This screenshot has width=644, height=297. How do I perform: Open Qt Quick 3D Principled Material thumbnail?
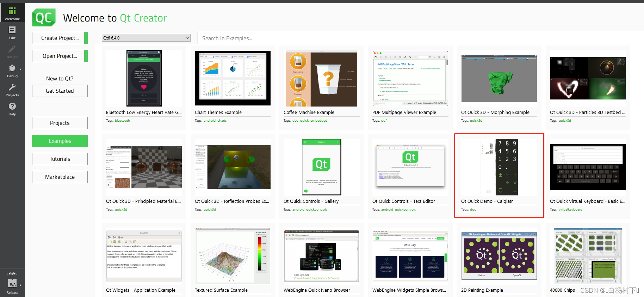(x=144, y=167)
